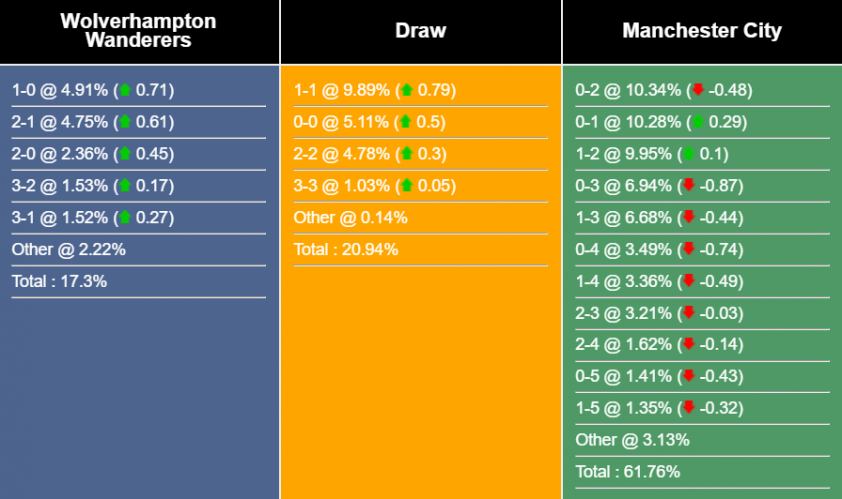Image resolution: width=842 pixels, height=499 pixels.
Task: Click red down arrow next to 0-3
Action: coord(688,186)
